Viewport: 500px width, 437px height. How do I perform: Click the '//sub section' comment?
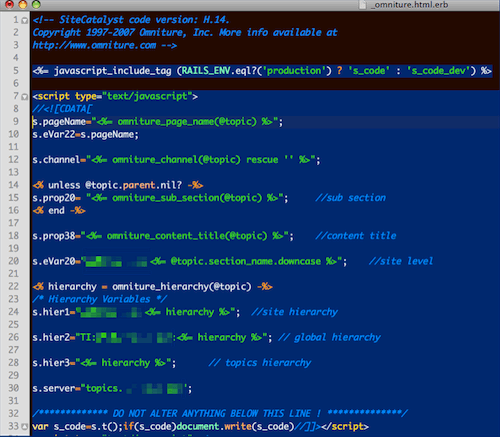click(x=351, y=198)
